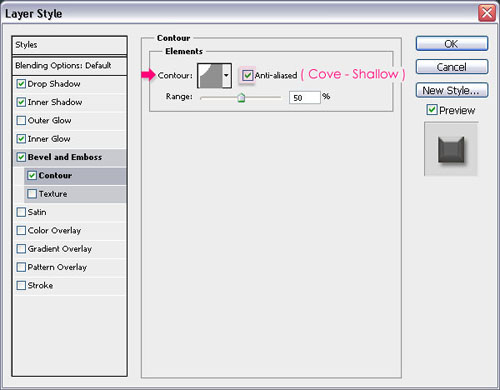Click the style preview thumbnail
The width and height of the screenshot is (500, 390).
click(x=451, y=149)
